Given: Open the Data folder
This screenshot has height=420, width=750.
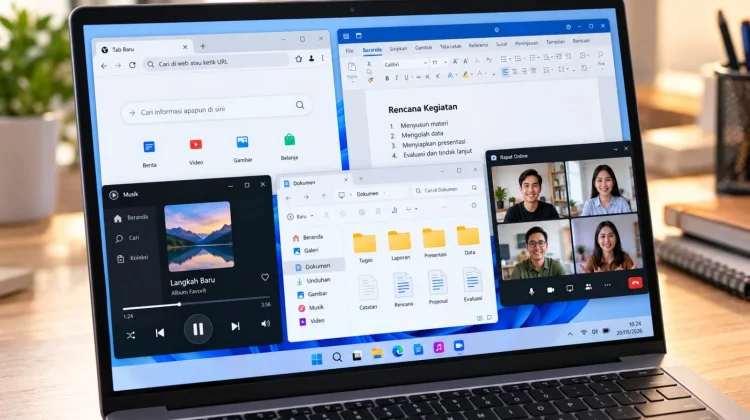Looking at the screenshot, I should coord(469,240).
